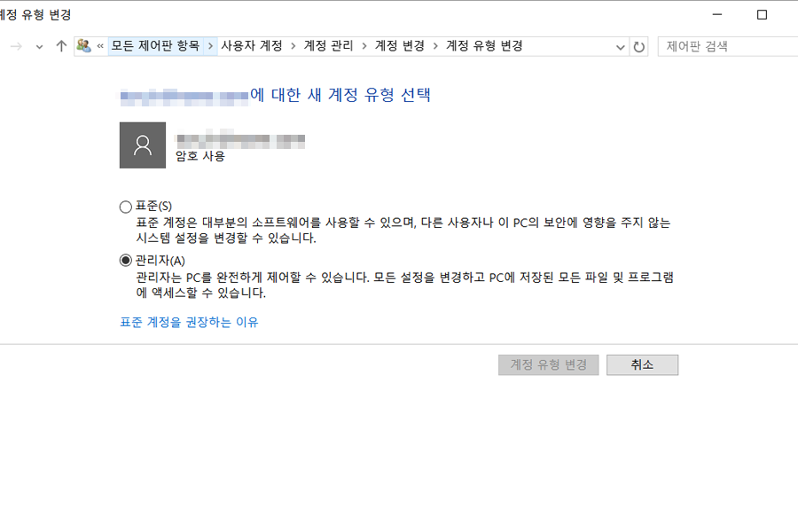Click the User Accounts icon in address bar

coord(83,46)
